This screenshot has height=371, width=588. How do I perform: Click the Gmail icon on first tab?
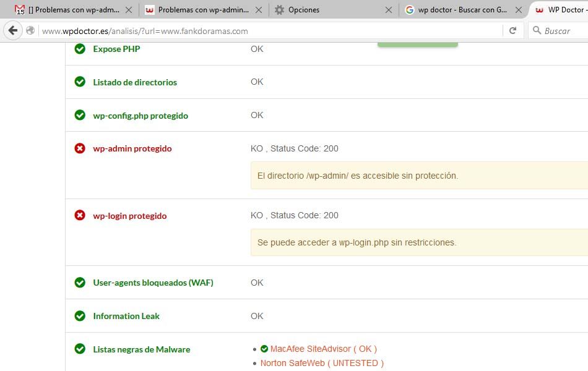click(20, 10)
